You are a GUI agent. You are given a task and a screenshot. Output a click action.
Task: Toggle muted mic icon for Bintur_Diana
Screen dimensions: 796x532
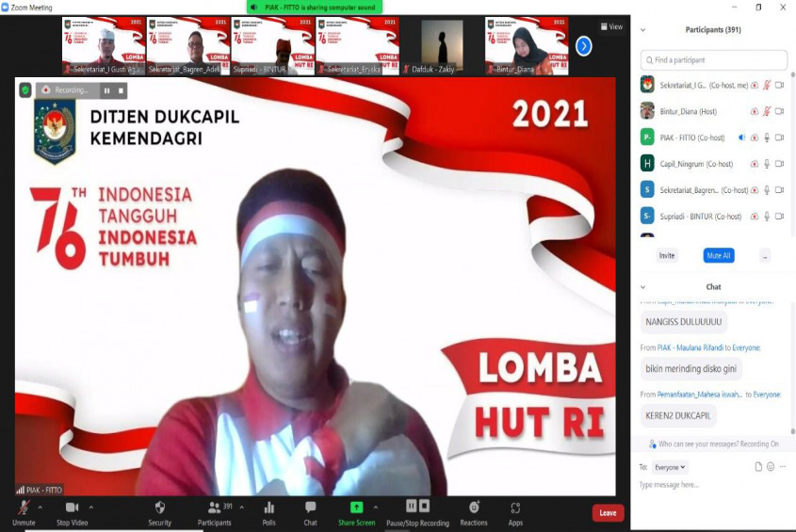(767, 111)
